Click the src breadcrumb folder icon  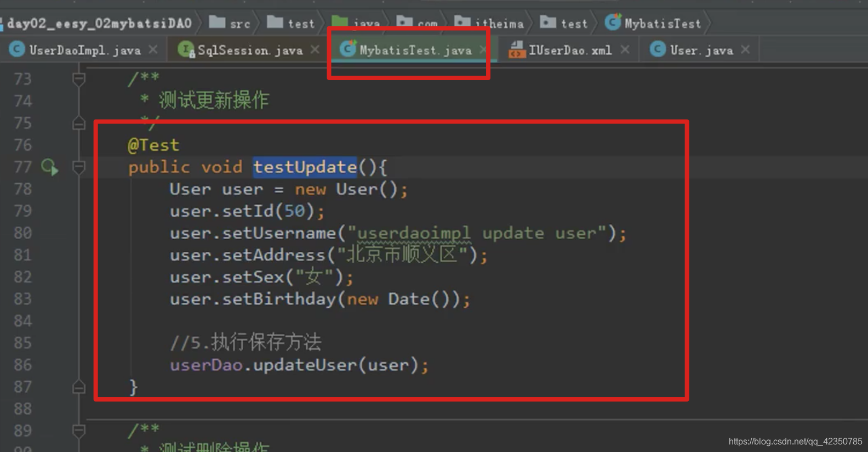[217, 22]
